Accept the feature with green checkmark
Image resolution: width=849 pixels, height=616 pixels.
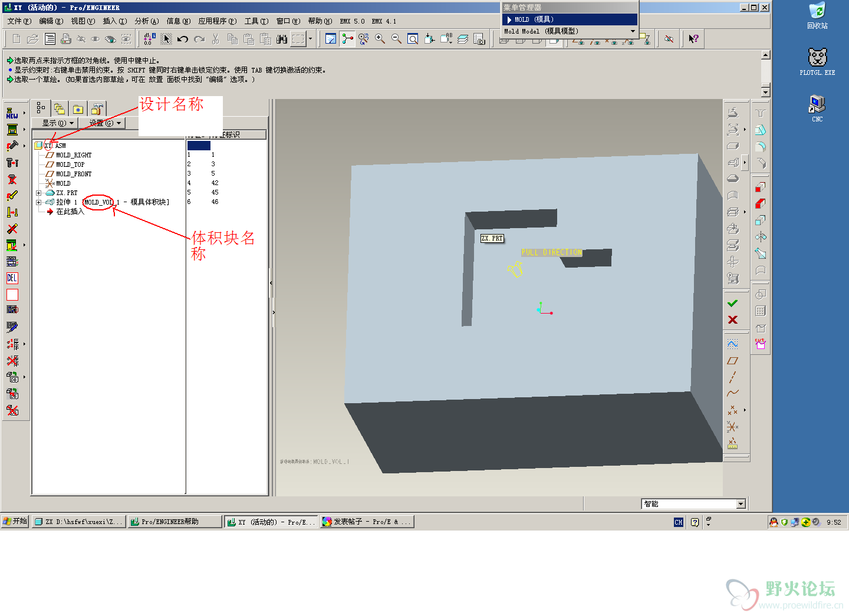coord(733,303)
